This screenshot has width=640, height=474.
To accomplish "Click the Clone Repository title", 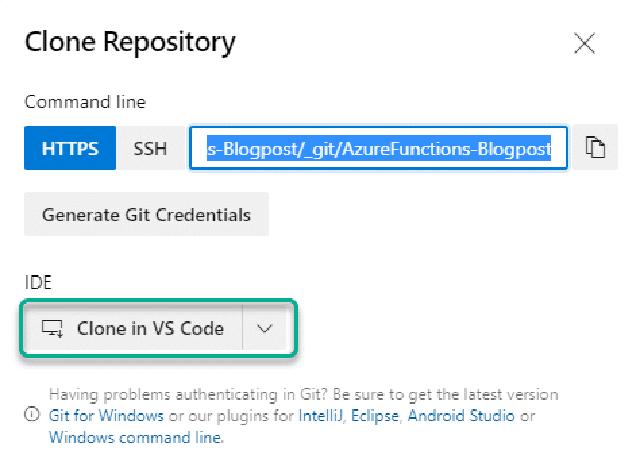I will coord(130,42).
